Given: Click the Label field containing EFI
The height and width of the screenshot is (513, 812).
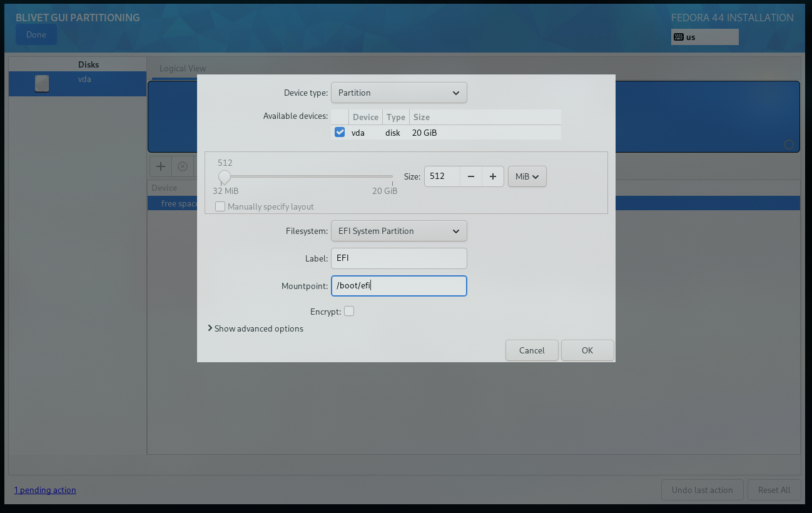Looking at the screenshot, I should [x=399, y=258].
